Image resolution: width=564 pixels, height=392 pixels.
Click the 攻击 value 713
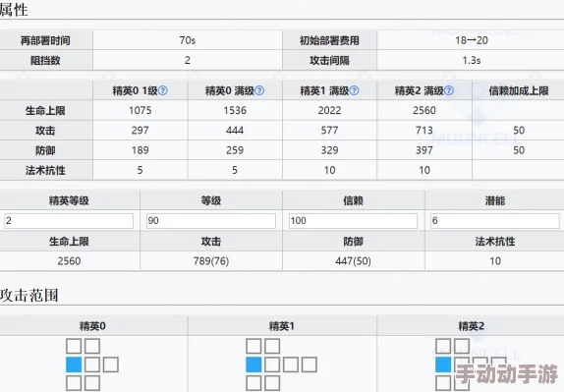point(424,131)
